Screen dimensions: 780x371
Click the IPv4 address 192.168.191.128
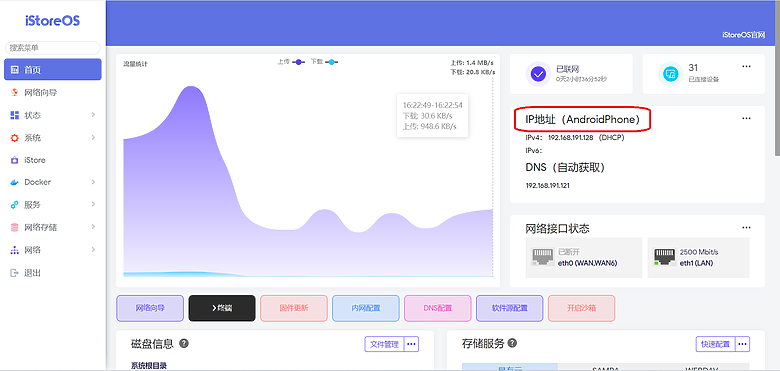point(570,138)
